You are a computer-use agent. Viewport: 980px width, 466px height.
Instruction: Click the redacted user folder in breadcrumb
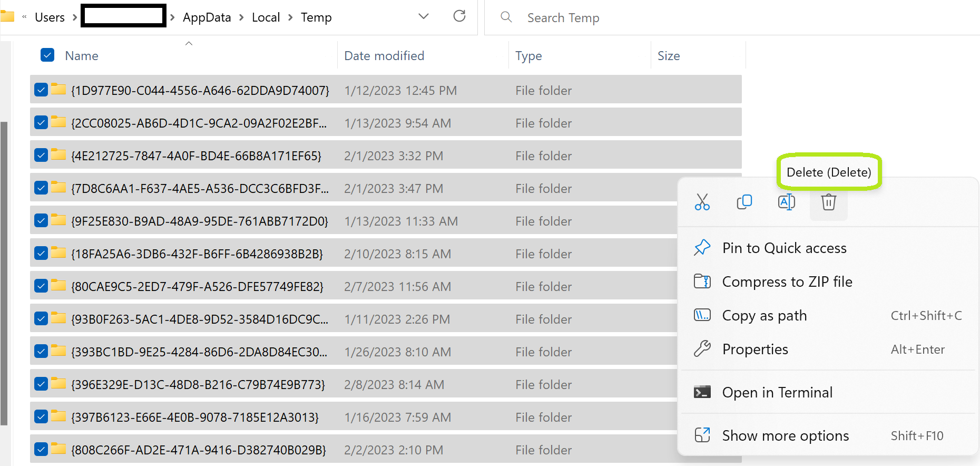[x=123, y=15]
